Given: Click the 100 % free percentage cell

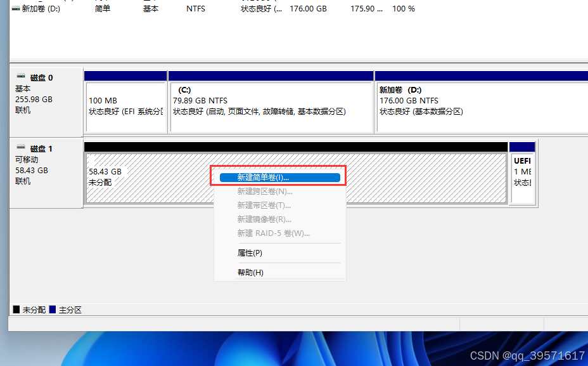Looking at the screenshot, I should coord(404,9).
